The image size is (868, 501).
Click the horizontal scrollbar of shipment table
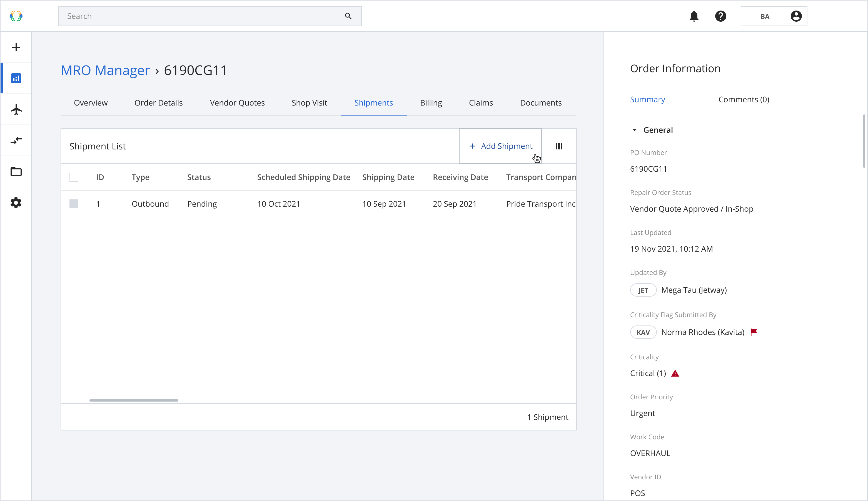click(134, 400)
